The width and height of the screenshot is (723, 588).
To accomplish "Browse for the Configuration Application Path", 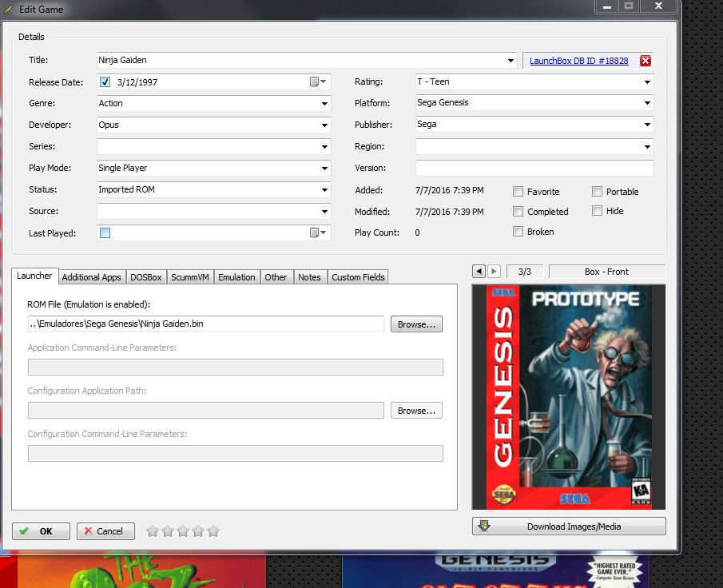I will click(416, 411).
